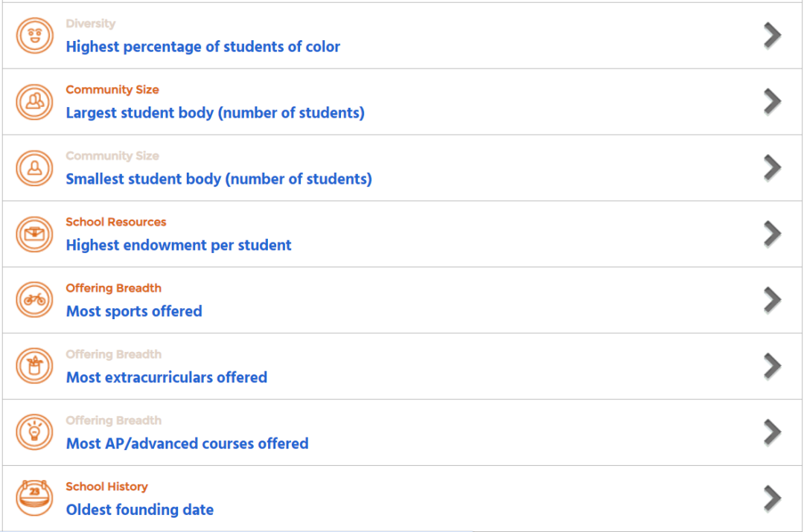Open Highest percentage of students of color
The height and width of the screenshot is (532, 804).
202,47
